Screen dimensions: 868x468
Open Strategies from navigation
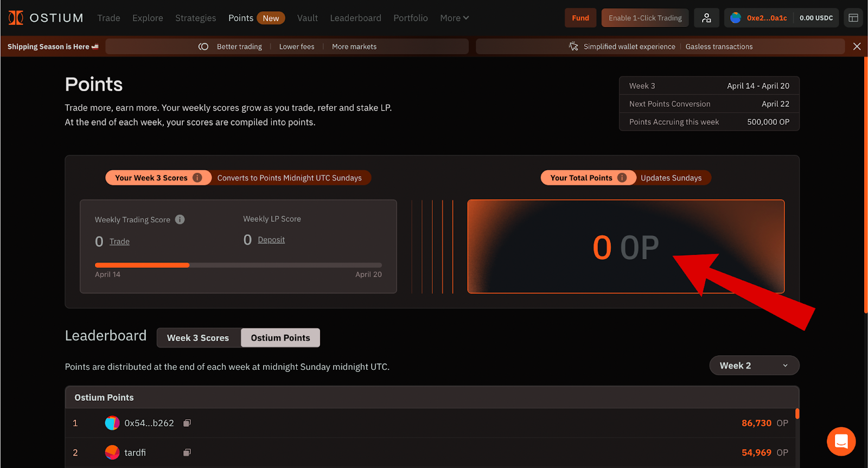(195, 18)
